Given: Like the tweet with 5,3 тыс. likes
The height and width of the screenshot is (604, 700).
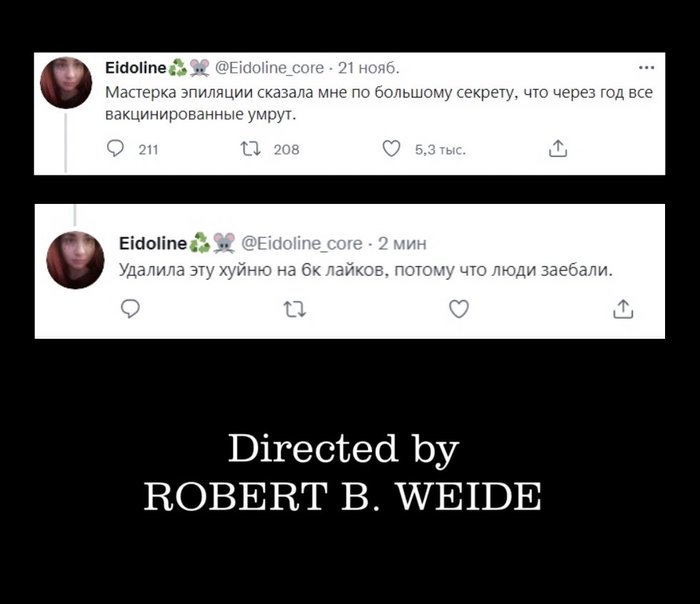Looking at the screenshot, I should click(x=392, y=150).
